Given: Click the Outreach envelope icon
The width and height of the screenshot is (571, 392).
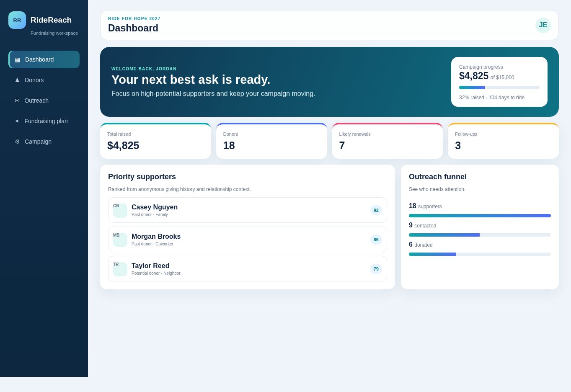Looking at the screenshot, I should click(x=17, y=101).
